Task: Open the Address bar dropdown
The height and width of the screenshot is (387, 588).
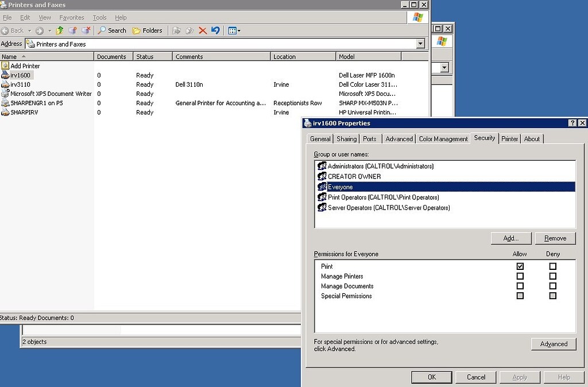Action: (421, 44)
